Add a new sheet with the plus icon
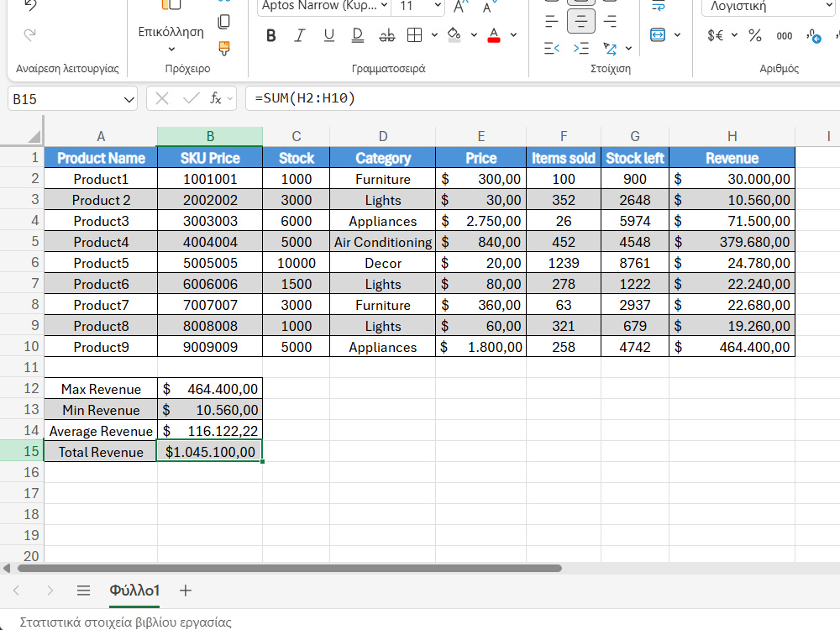The width and height of the screenshot is (840, 630). tap(186, 591)
